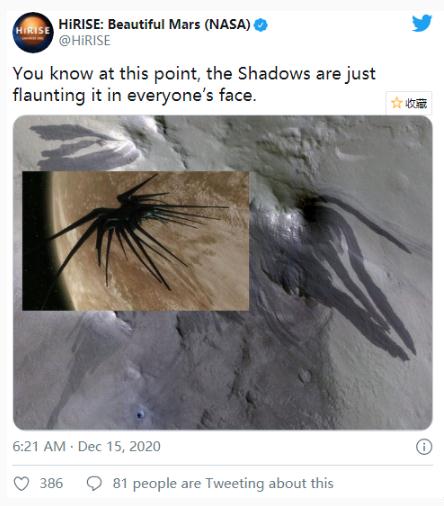
Task: Click the favorite star icon
Action: pyautogui.click(x=397, y=103)
